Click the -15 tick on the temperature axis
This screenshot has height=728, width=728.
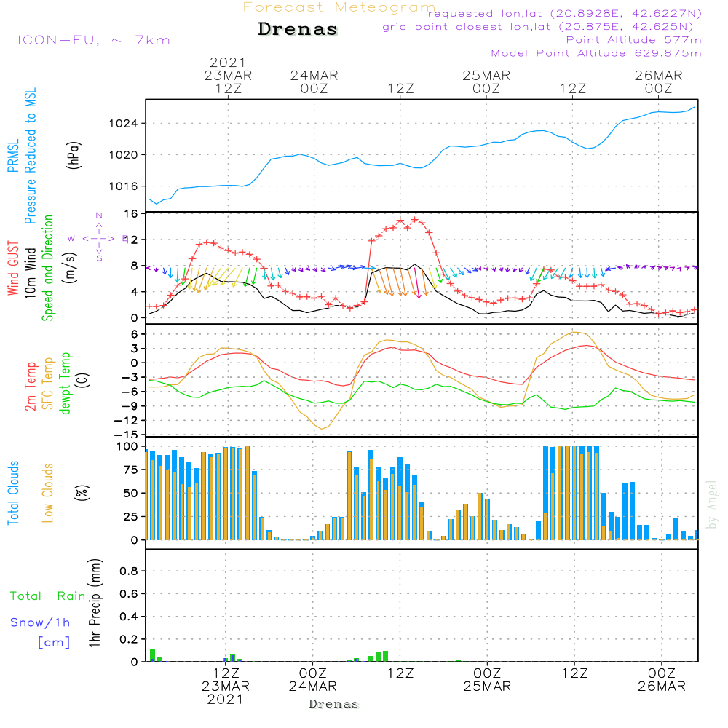coord(127,435)
